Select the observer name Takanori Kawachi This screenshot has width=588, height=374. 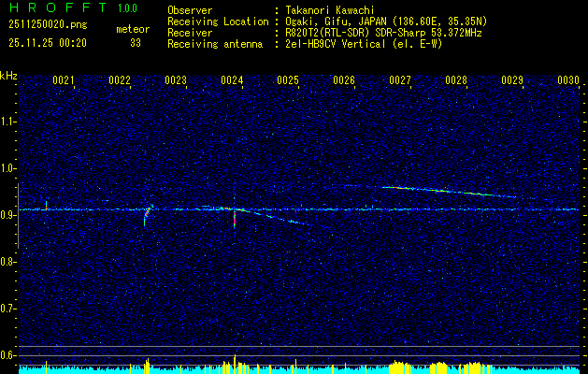[329, 10]
